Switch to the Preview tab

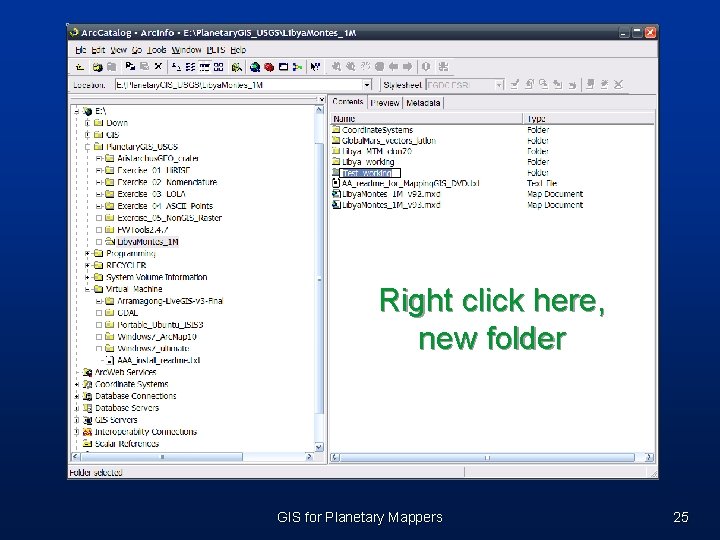click(x=385, y=103)
